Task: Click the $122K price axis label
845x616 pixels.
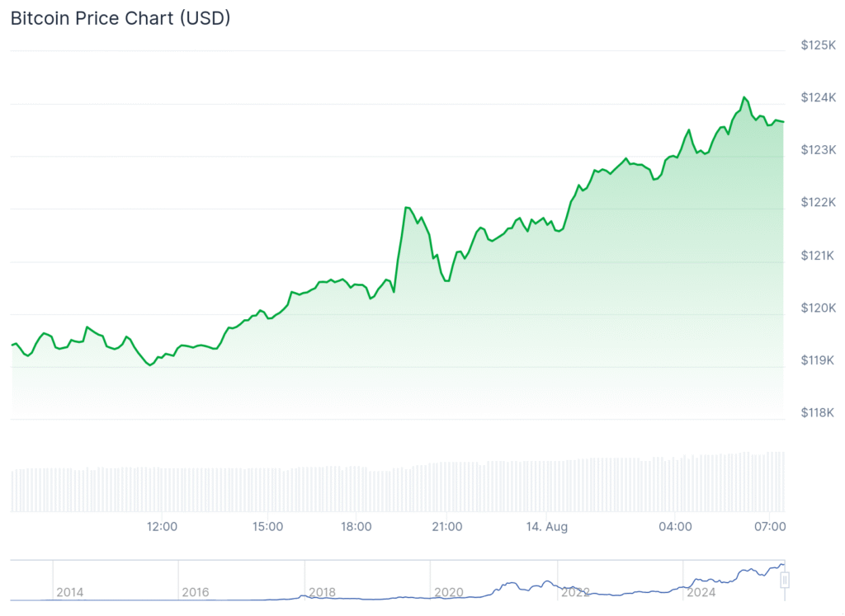Action: tap(818, 202)
